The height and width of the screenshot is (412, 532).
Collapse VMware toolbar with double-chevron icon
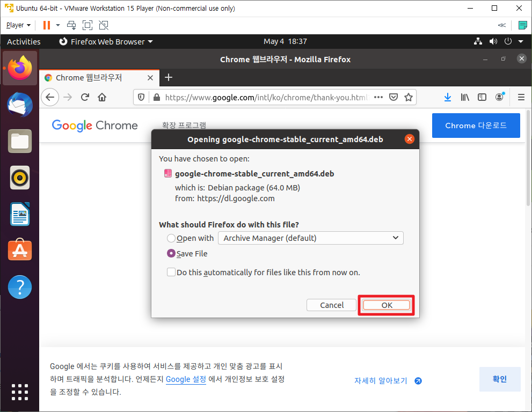[502, 25]
